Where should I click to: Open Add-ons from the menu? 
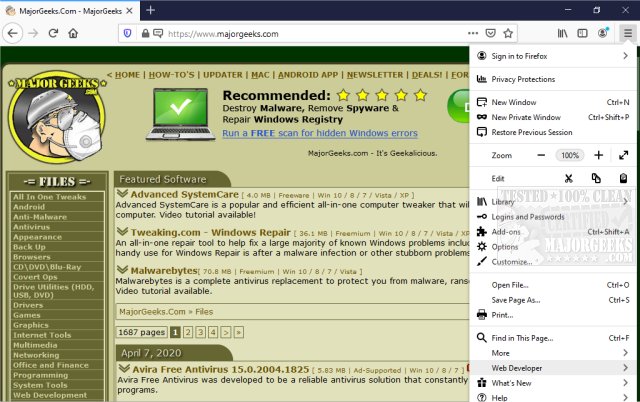pos(553,232)
